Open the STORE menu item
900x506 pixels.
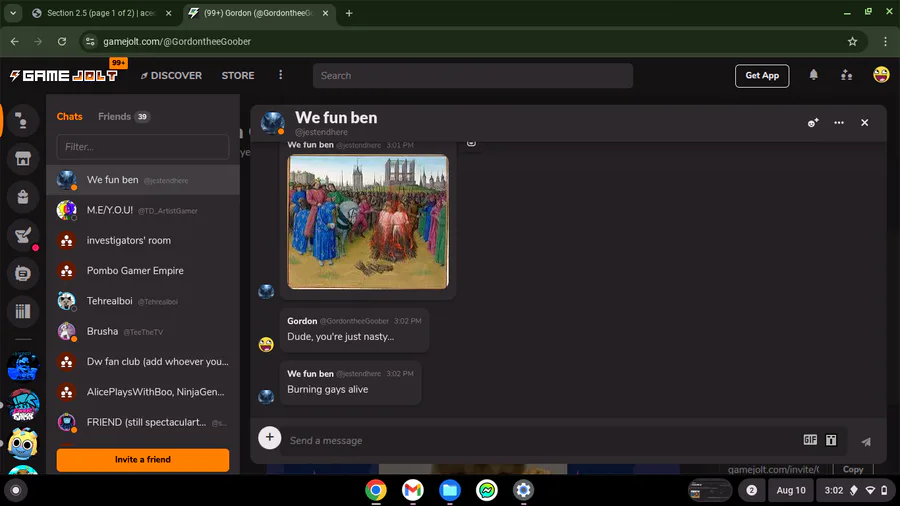pos(238,75)
